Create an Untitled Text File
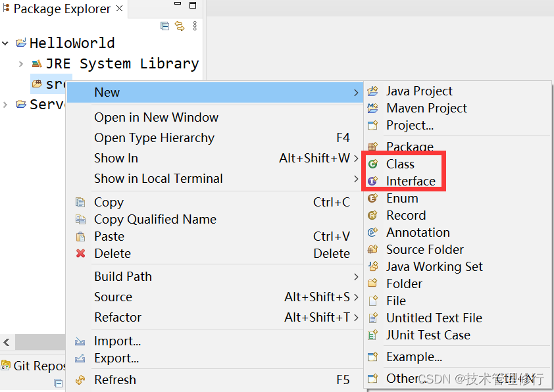The width and height of the screenshot is (554, 392). tap(457, 318)
